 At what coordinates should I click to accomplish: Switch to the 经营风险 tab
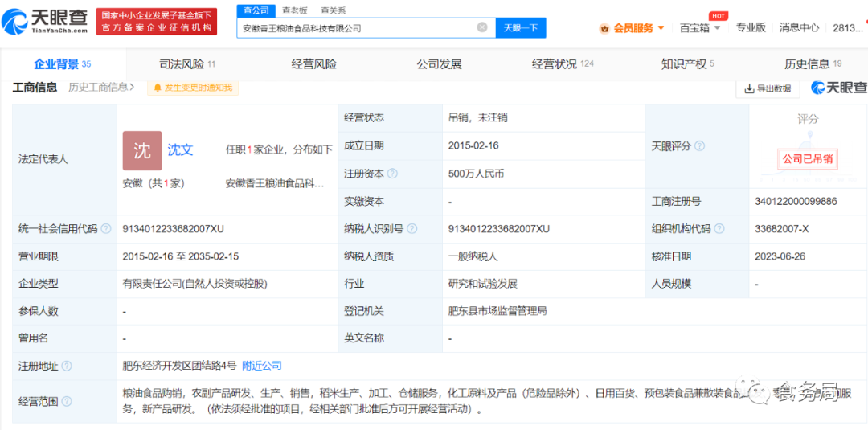[314, 64]
